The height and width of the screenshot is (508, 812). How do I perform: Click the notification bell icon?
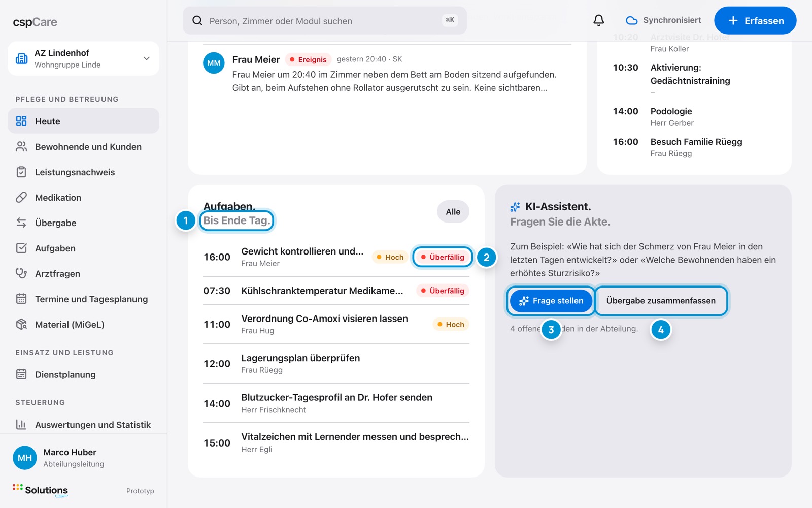pos(599,20)
